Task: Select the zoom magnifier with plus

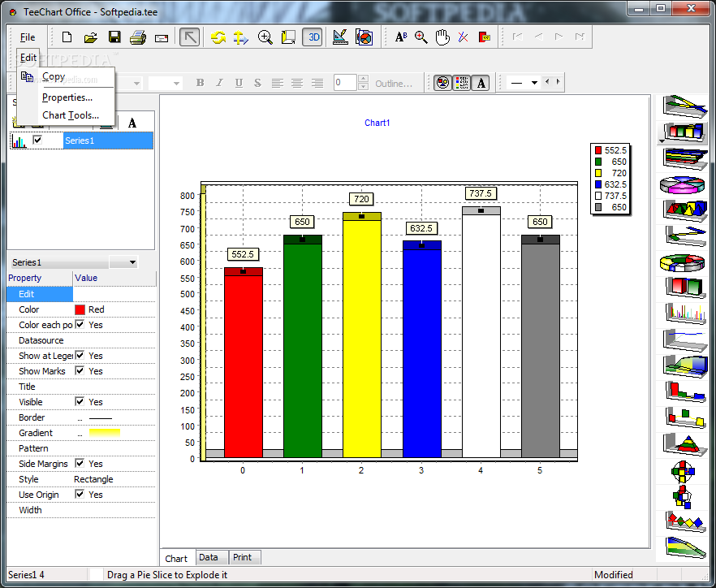Action: [x=265, y=37]
